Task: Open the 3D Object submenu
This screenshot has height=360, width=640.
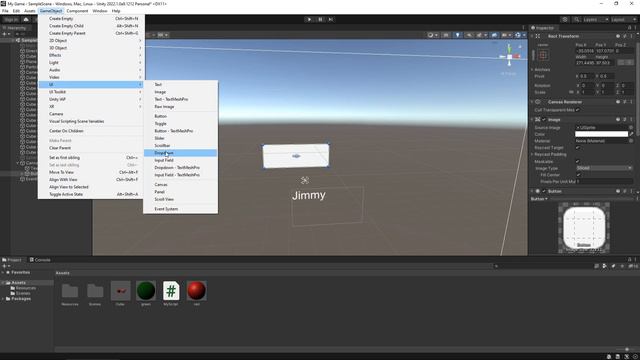Action: tap(91, 48)
